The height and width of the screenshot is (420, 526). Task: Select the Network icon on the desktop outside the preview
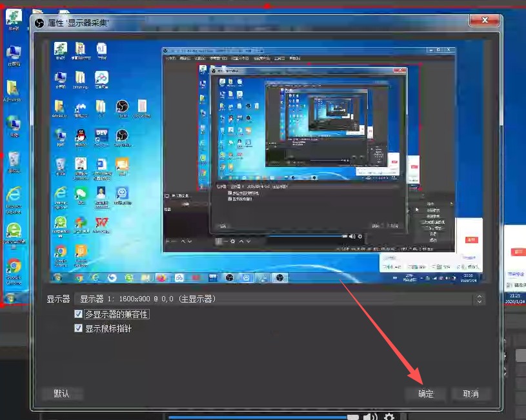(13, 125)
